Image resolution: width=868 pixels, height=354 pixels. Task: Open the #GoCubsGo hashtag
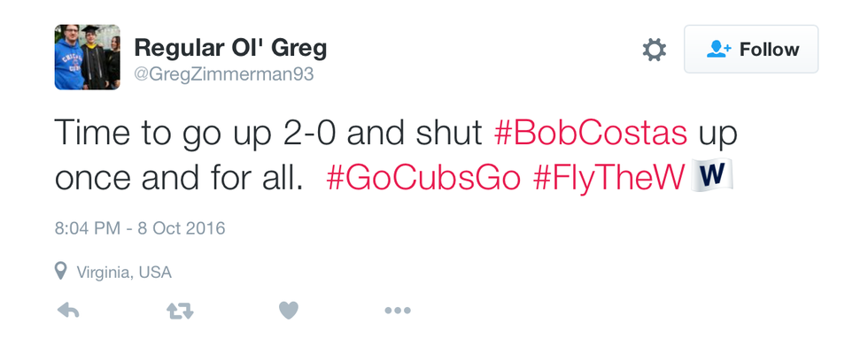[x=423, y=177]
